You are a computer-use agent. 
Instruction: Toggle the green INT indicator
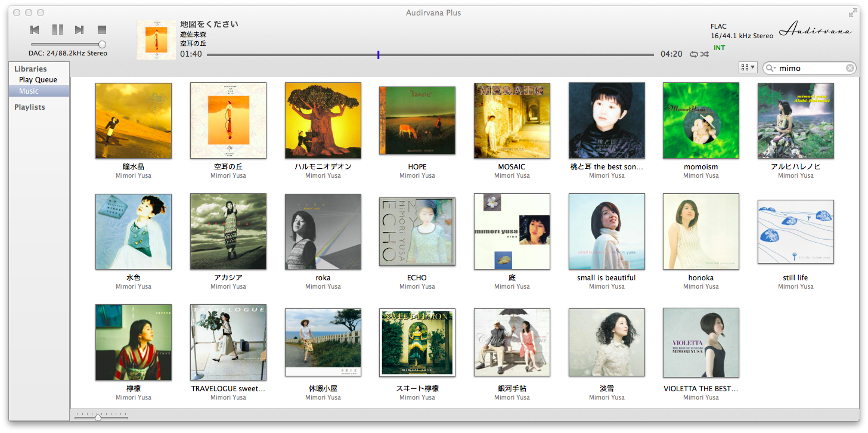[x=720, y=48]
